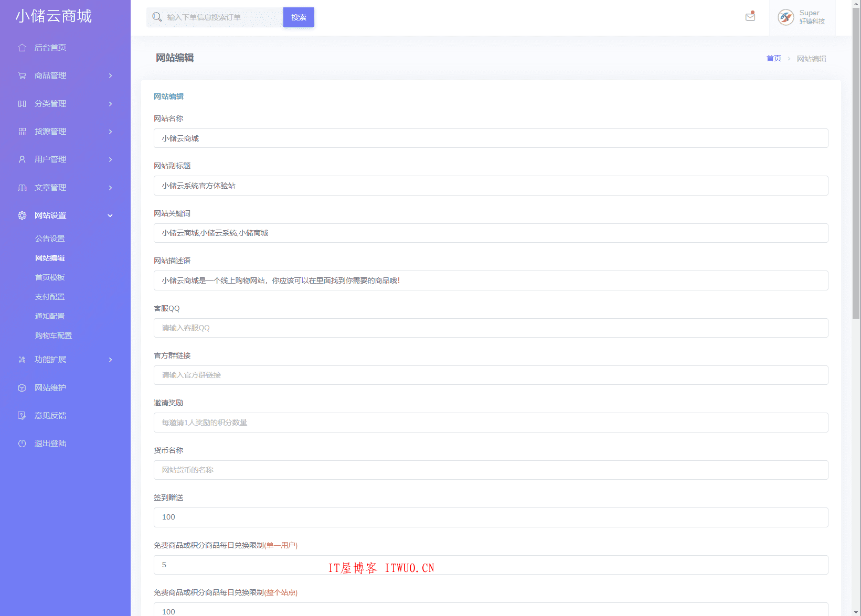Click 退出登陆 to log out
The height and width of the screenshot is (616, 861).
click(x=50, y=444)
